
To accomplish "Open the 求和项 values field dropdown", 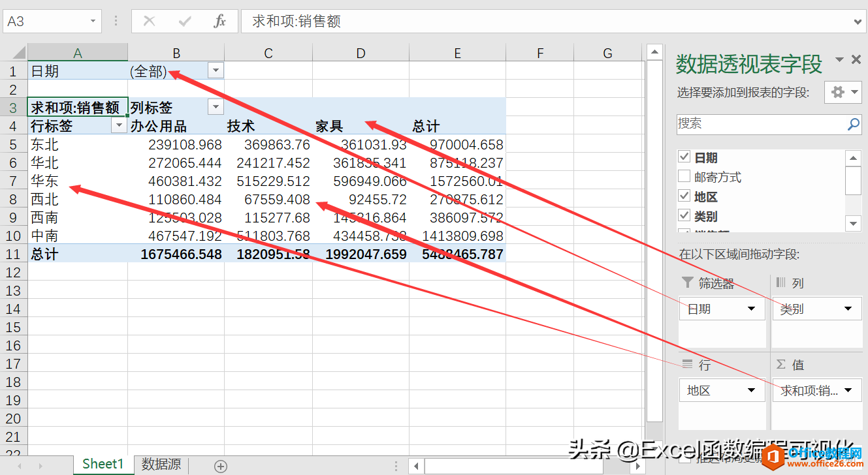I will click(848, 390).
